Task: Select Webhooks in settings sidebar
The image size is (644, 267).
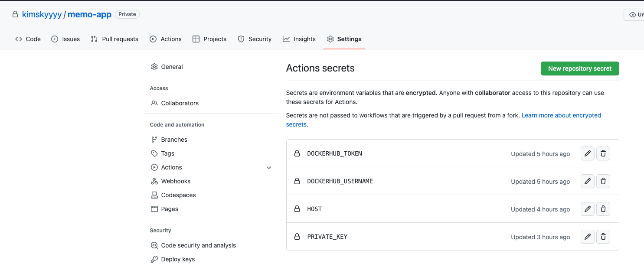Action: coord(176,181)
